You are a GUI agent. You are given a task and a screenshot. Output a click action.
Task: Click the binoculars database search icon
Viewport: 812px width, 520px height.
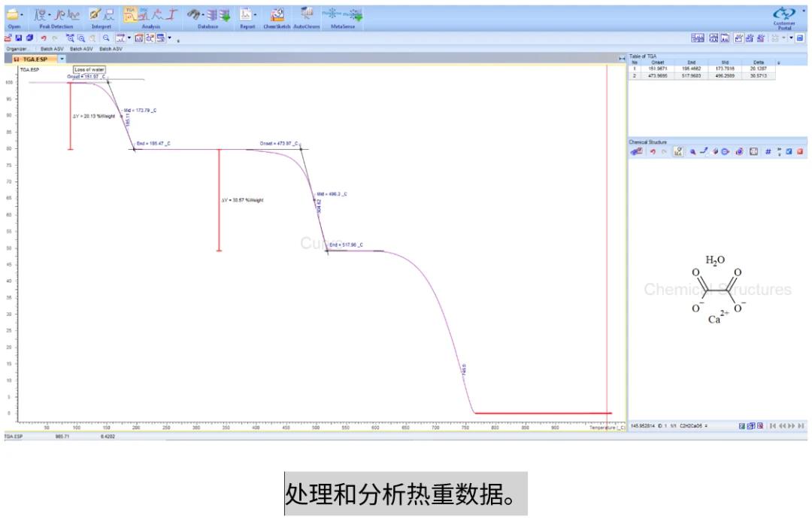tap(194, 14)
